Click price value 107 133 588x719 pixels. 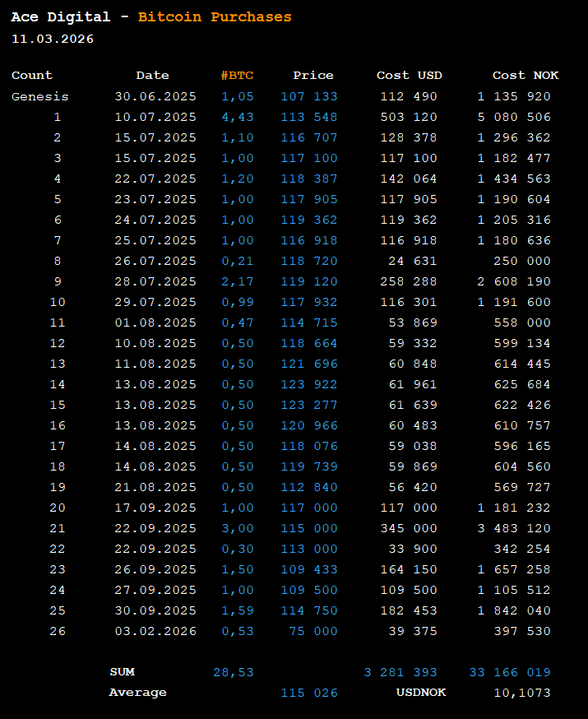[309, 96]
